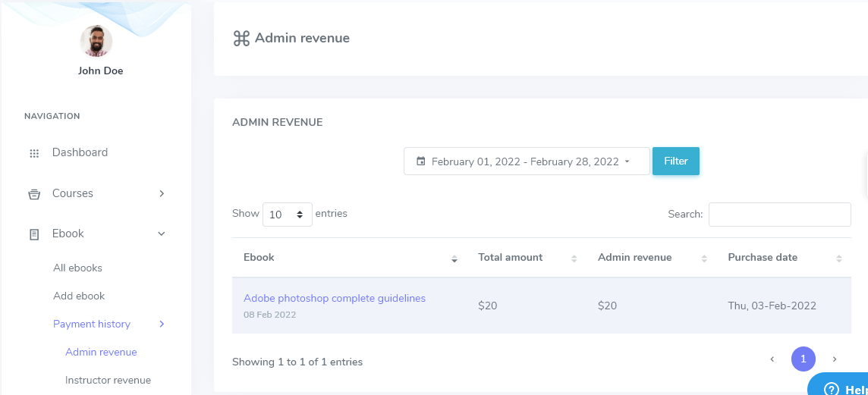Viewport: 868px width, 395px height.
Task: Sort by Total amount column arrows
Action: [x=574, y=259]
